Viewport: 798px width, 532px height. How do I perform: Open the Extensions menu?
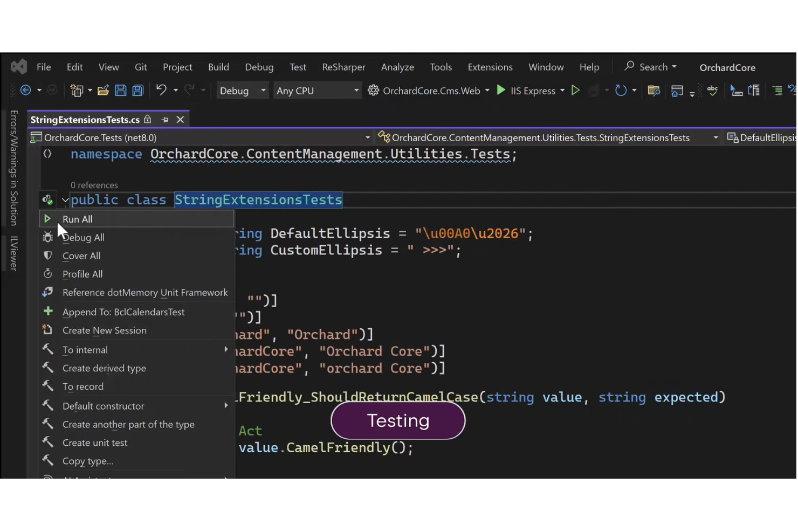[x=490, y=67]
